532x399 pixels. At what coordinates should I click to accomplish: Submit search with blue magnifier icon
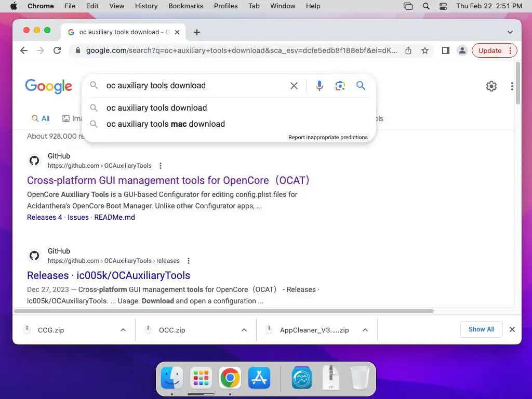pos(361,86)
